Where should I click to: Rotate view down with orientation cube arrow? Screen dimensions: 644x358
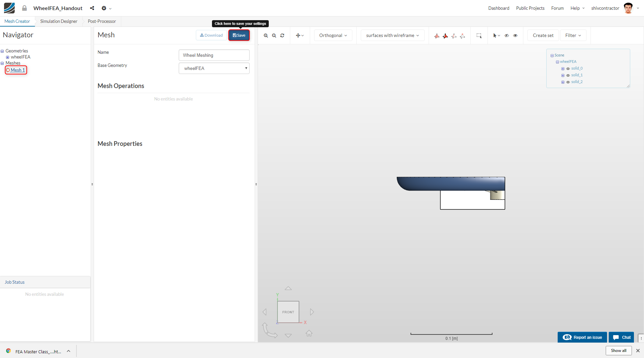[x=288, y=335]
